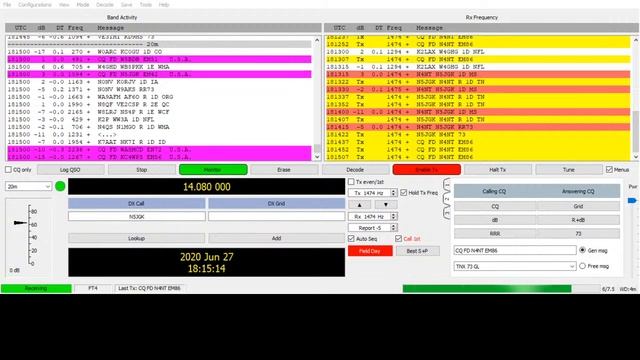Image resolution: width=640 pixels, height=360 pixels.
Task: Click the Tune button
Action: 569,169
